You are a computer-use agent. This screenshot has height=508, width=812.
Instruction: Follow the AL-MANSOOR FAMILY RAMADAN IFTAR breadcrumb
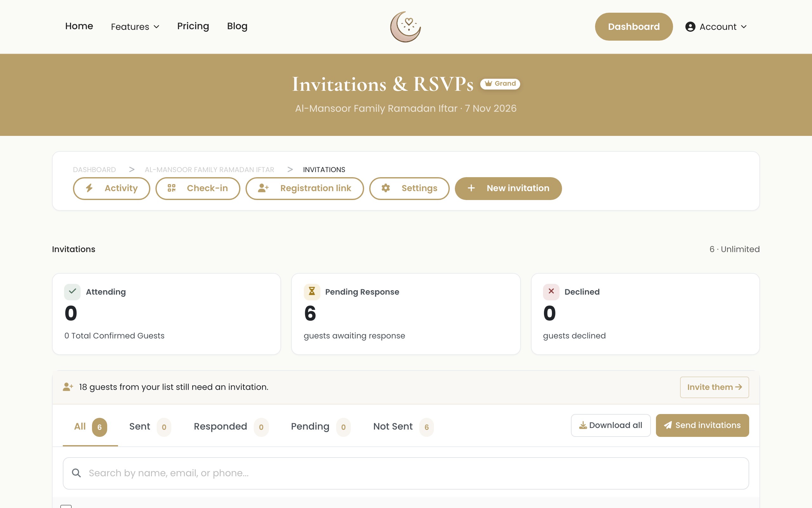tap(209, 170)
